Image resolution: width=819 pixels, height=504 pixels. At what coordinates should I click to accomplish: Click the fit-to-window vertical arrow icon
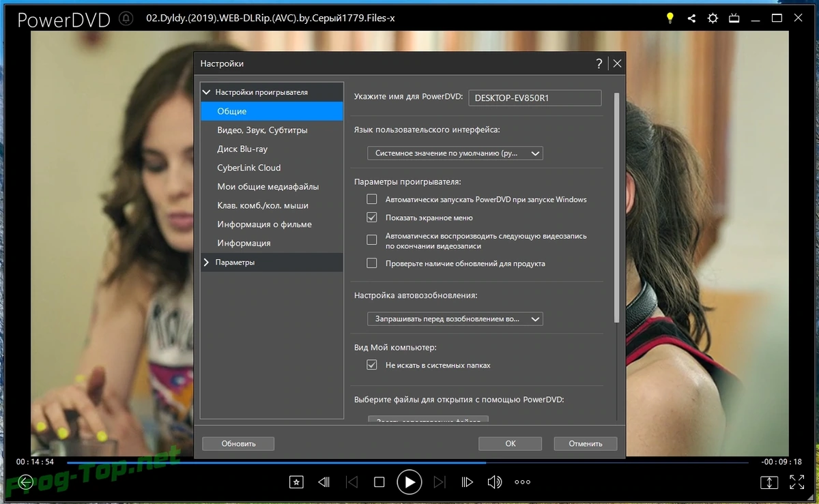[769, 482]
